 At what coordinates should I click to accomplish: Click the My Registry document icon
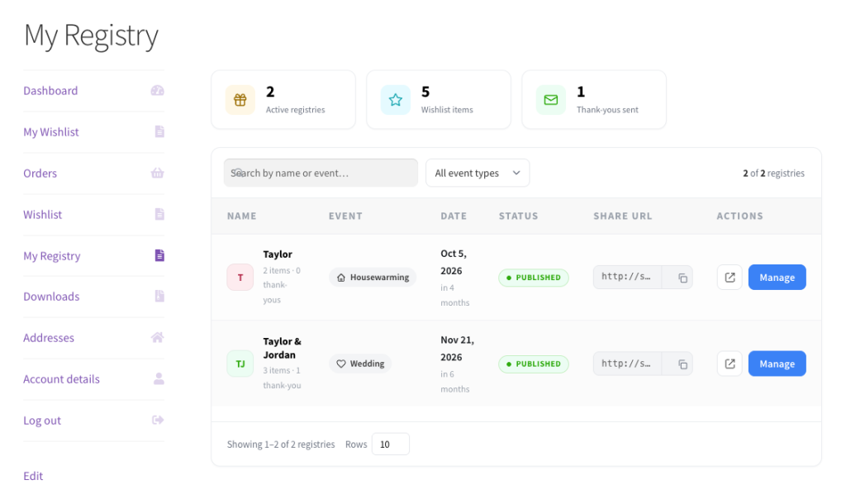click(x=159, y=255)
